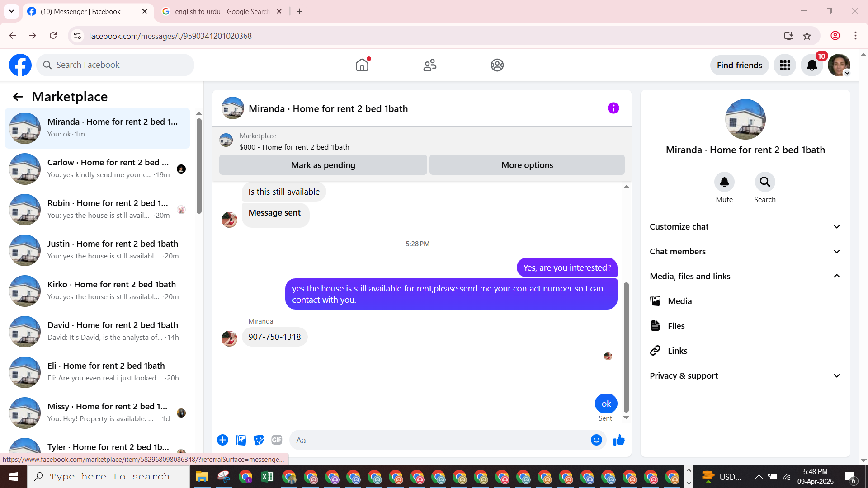Go back using Marketplace back arrow

tap(18, 97)
